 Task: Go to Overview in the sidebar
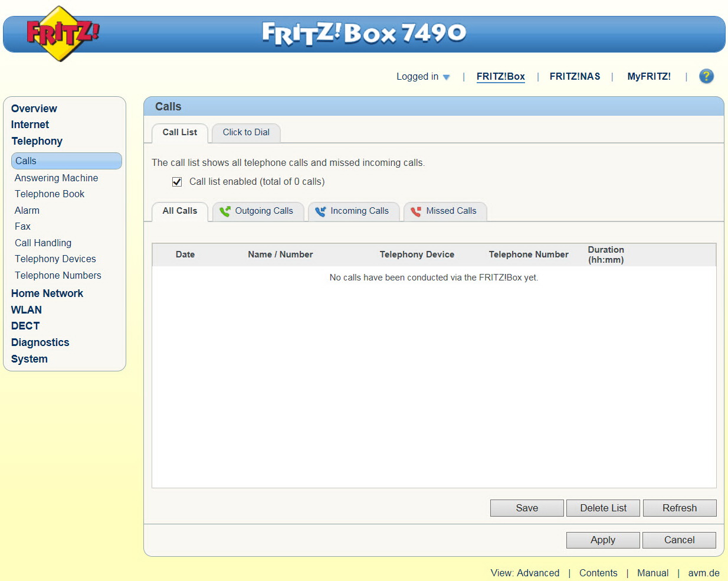(34, 109)
